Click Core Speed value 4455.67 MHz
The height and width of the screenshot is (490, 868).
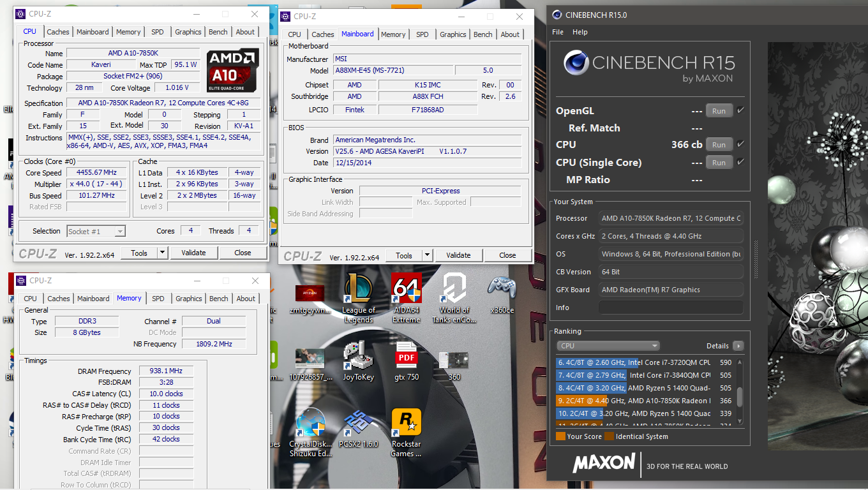point(98,173)
